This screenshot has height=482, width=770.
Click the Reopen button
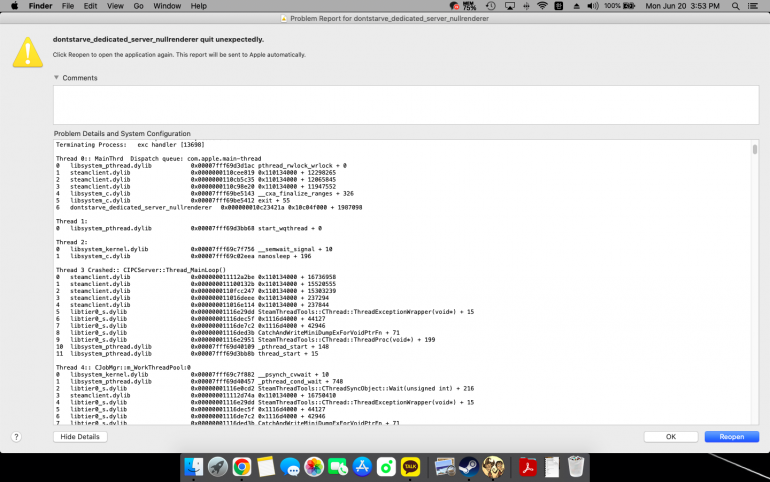(732, 436)
